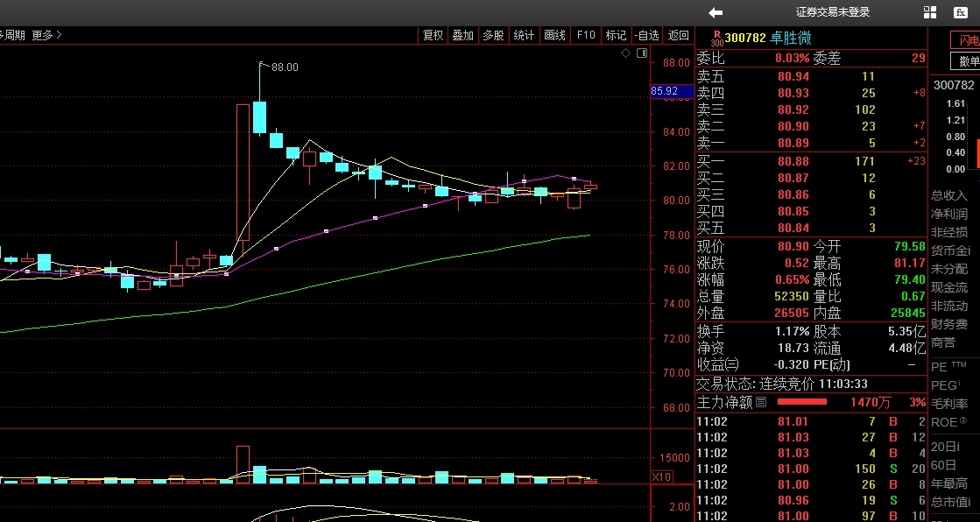The width and height of the screenshot is (980, 522).
Task: Click the 换手 value 1.17%
Action: (792, 331)
